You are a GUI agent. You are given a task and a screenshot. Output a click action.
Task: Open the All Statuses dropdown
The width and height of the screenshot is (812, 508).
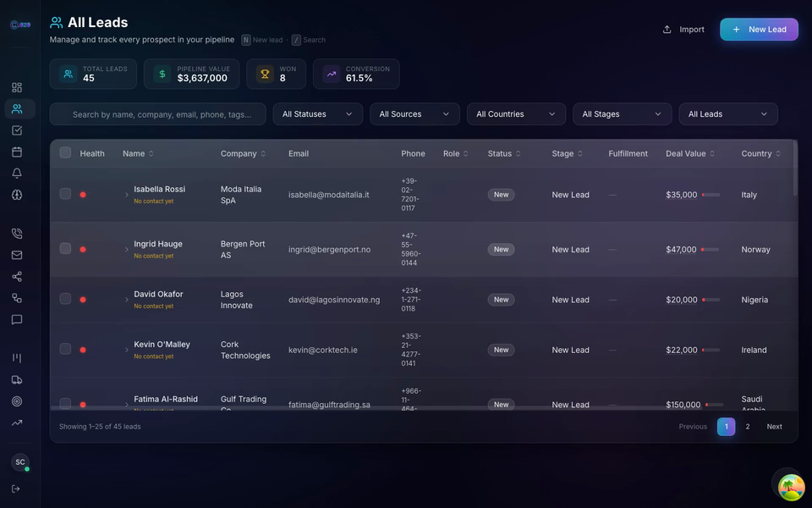coord(317,113)
